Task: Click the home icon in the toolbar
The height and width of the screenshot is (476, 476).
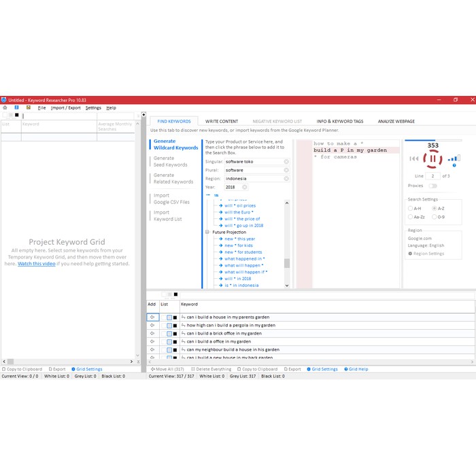Action: tap(5, 107)
